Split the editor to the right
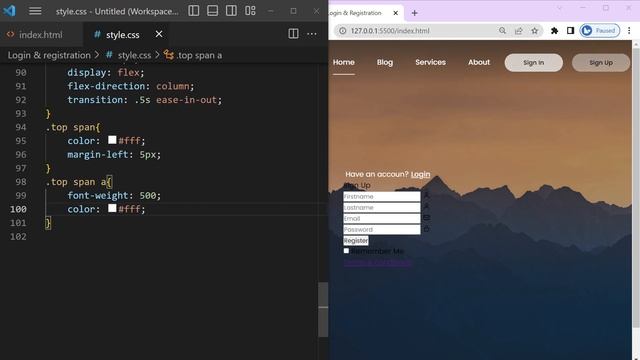This screenshot has height=360, width=640. point(293,34)
